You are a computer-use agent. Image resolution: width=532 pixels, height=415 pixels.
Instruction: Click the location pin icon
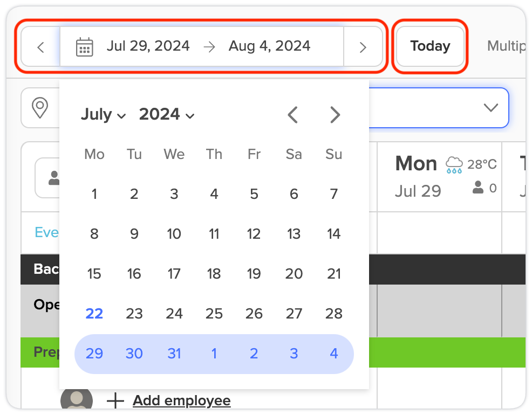(40, 108)
